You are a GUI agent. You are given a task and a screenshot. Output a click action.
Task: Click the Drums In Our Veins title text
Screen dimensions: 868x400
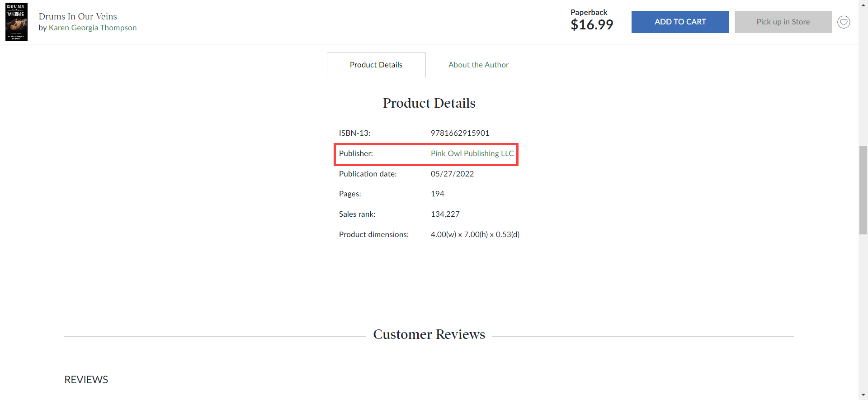pos(78,16)
